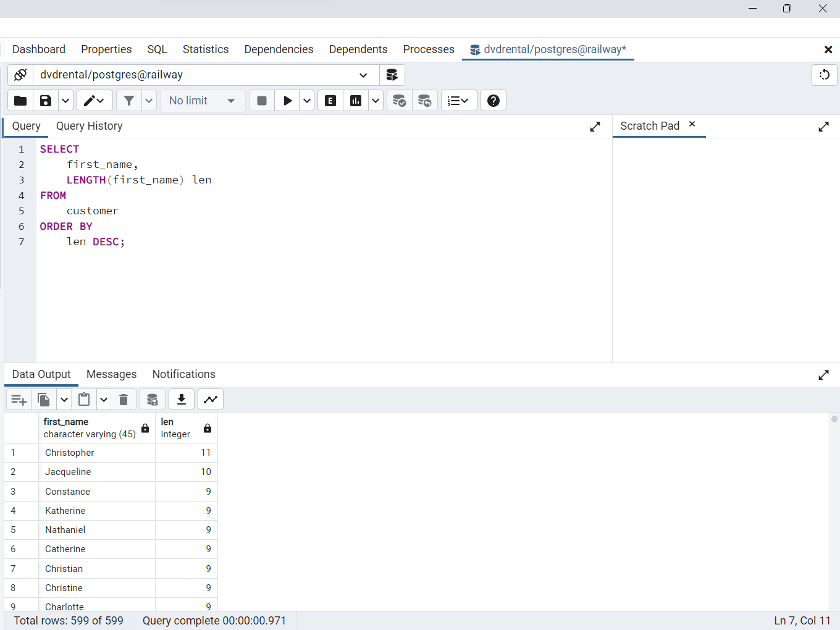Switch to the Messages tab
The image size is (840, 630).
(112, 374)
